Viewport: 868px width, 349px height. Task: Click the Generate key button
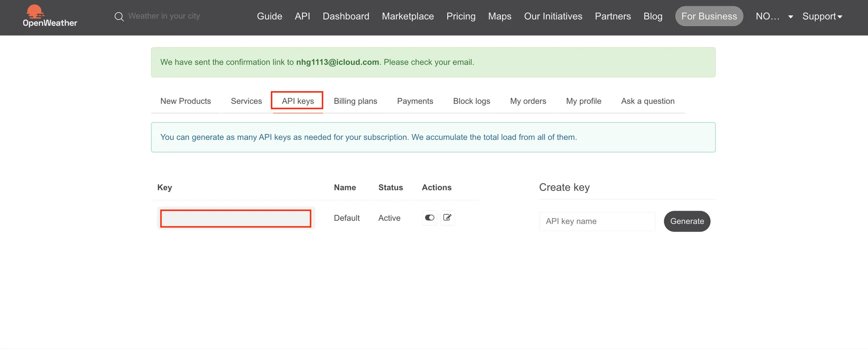coord(687,221)
